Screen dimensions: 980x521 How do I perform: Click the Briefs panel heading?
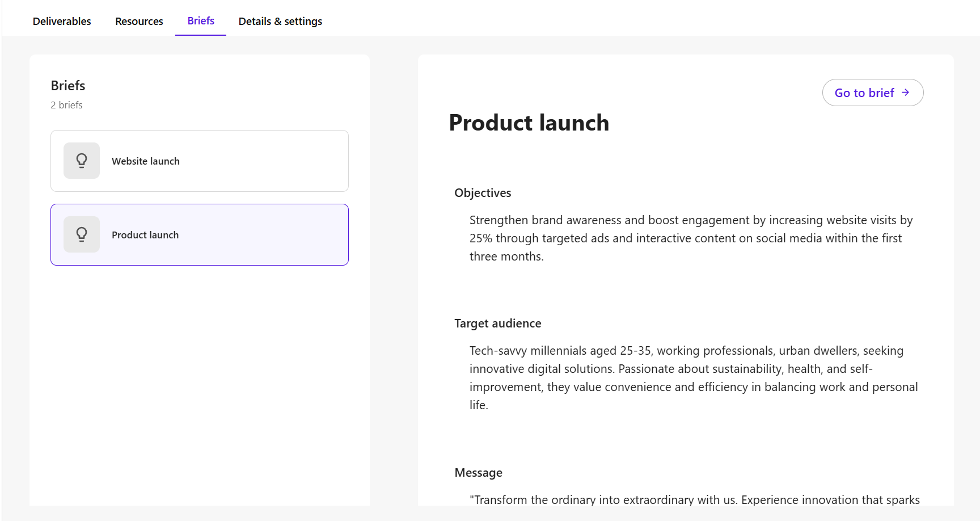(68, 86)
